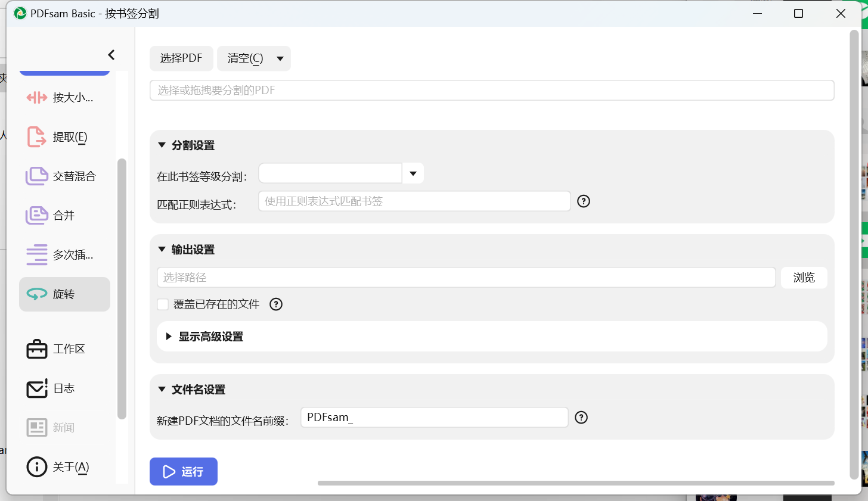
Task: Collapse the split settings (分割设置) section
Action: click(x=162, y=145)
